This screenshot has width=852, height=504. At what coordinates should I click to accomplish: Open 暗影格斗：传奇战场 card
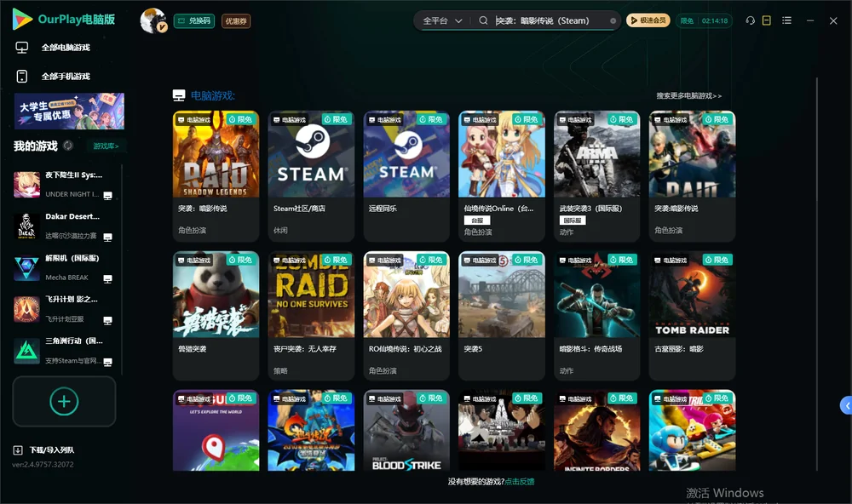tap(596, 316)
